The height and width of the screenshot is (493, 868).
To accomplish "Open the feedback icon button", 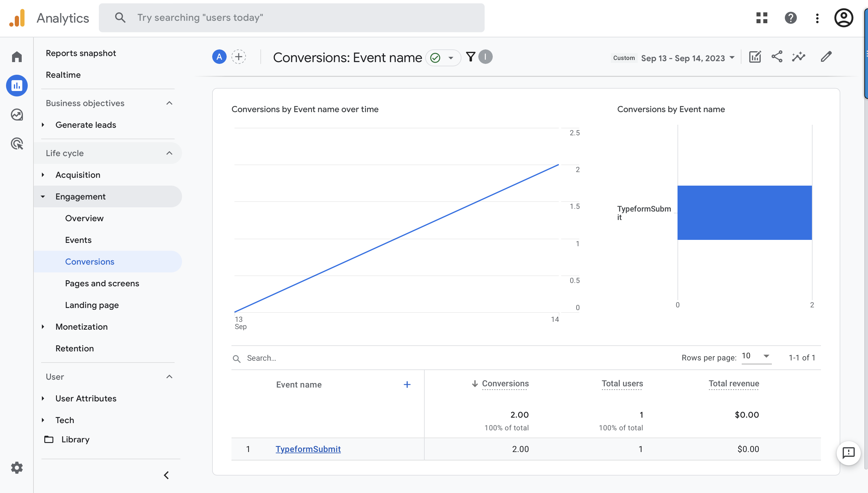I will 848,454.
